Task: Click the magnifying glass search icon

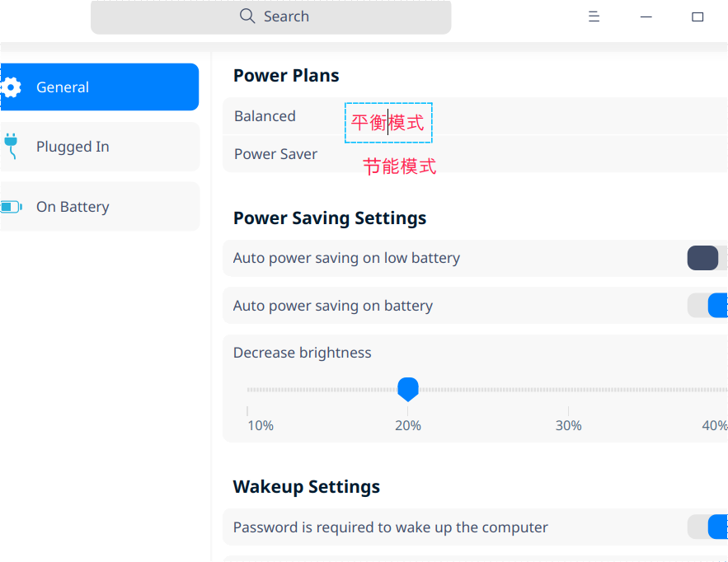Action: click(247, 16)
